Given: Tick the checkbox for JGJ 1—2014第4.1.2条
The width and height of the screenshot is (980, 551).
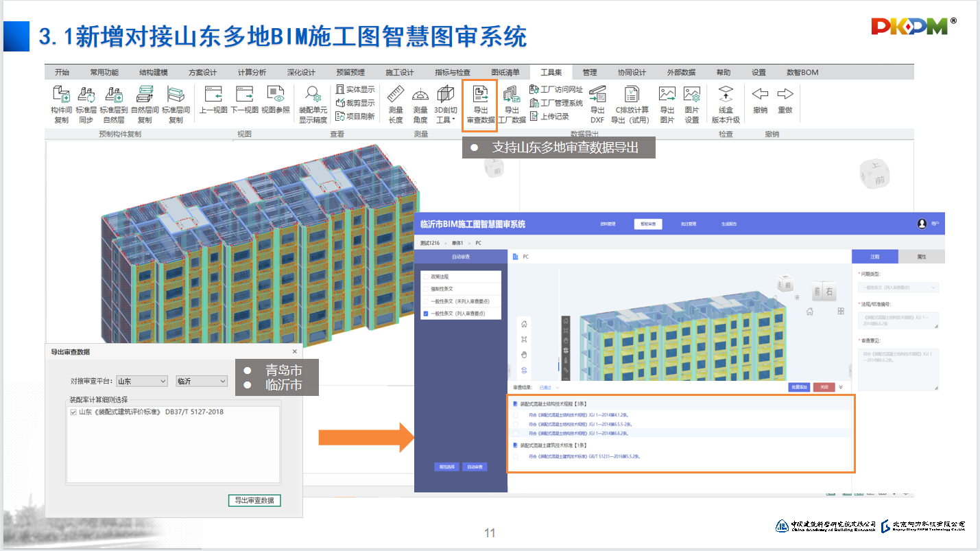Looking at the screenshot, I should [x=516, y=414].
